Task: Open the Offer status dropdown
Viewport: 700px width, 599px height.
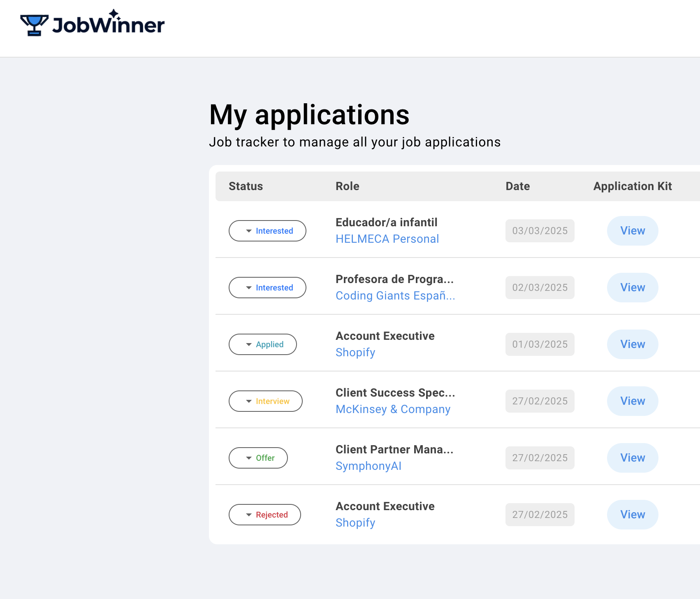Action: click(x=258, y=458)
